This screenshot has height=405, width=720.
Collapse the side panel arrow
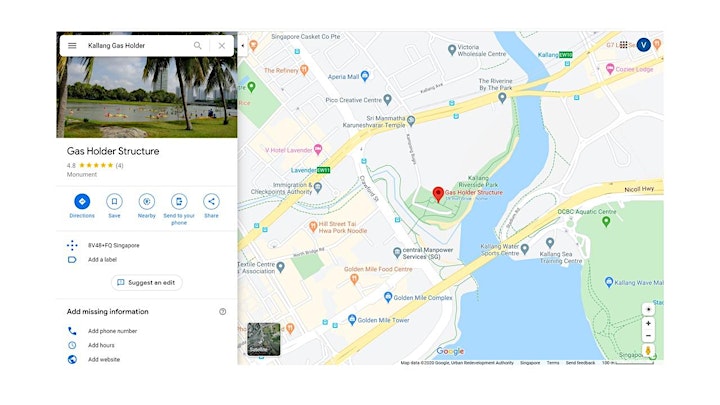coord(242,45)
